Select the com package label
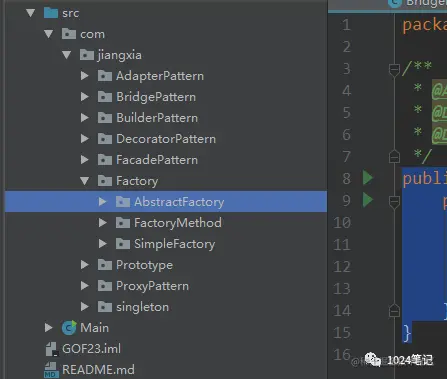 [x=92, y=34]
